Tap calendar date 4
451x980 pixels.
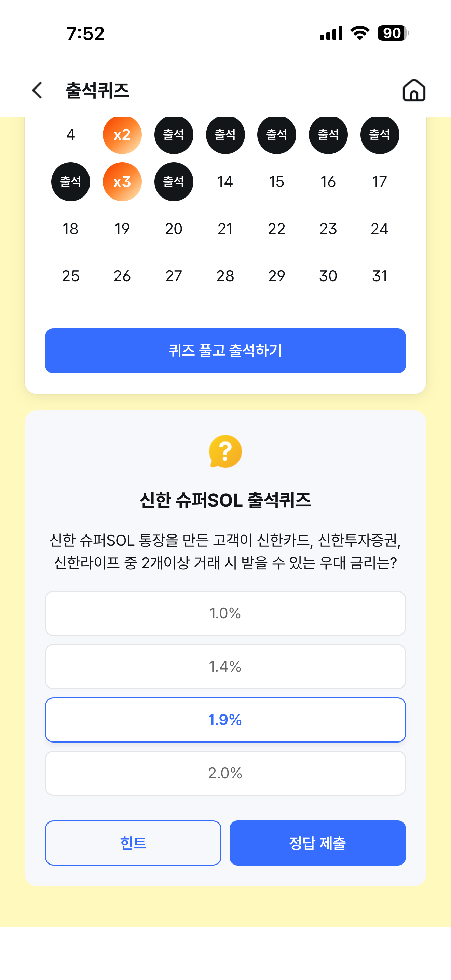71,135
